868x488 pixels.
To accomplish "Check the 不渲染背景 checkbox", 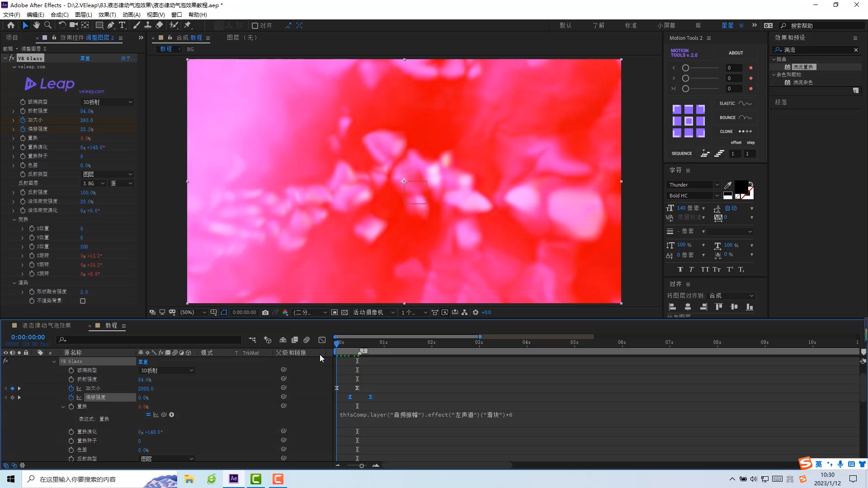I will [x=83, y=301].
